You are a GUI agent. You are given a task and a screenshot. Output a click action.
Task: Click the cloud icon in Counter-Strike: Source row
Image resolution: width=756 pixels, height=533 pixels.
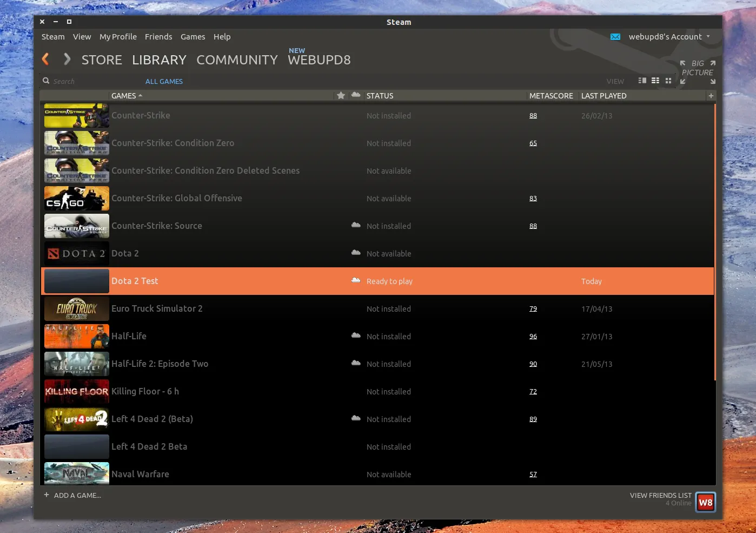pos(356,225)
